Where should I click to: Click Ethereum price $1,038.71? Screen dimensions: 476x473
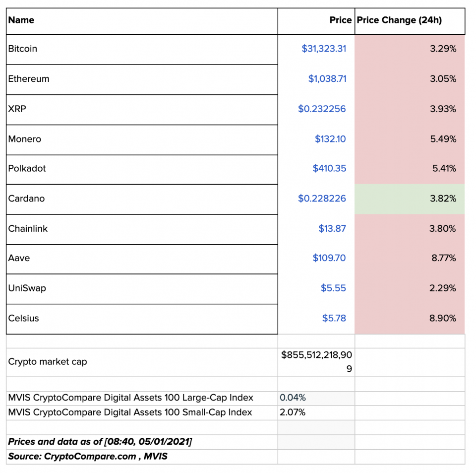click(327, 79)
